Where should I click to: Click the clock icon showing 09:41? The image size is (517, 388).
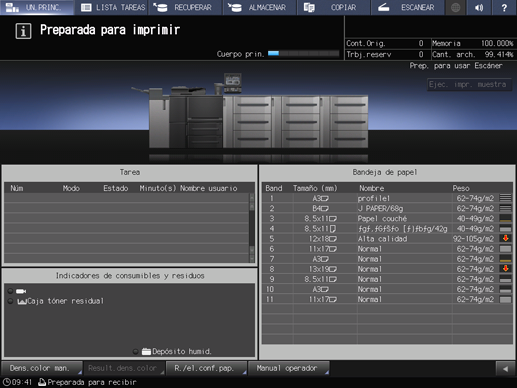pyautogui.click(x=6, y=382)
